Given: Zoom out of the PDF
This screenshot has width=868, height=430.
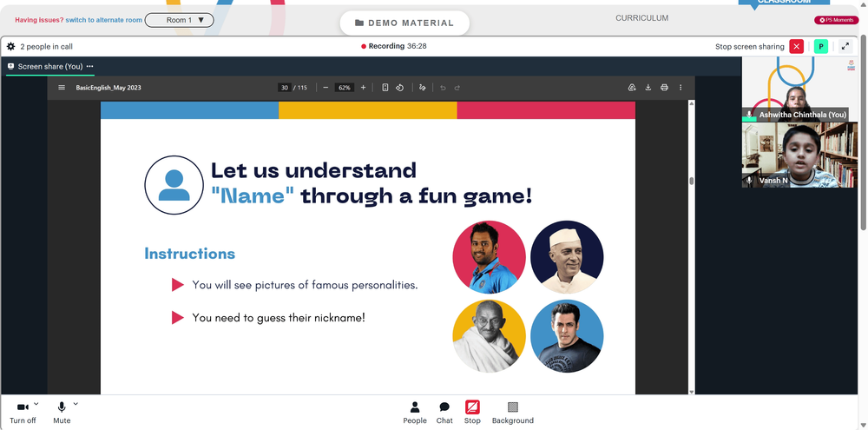Looking at the screenshot, I should pos(325,88).
